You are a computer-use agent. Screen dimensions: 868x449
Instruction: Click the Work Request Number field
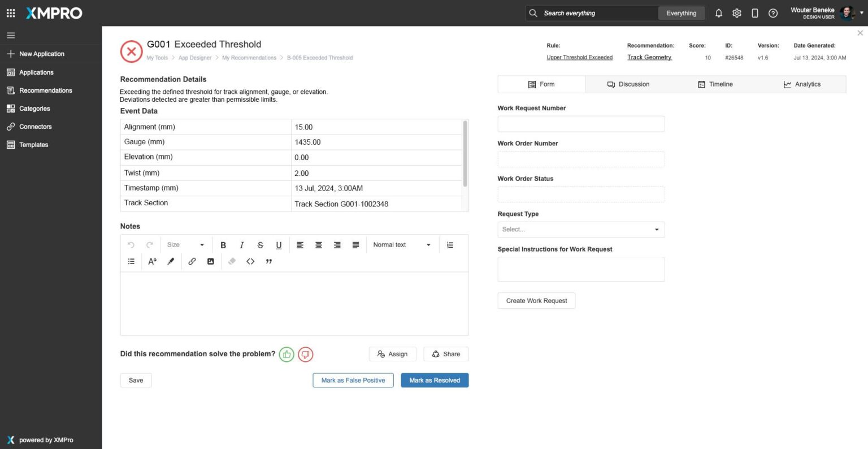point(581,124)
